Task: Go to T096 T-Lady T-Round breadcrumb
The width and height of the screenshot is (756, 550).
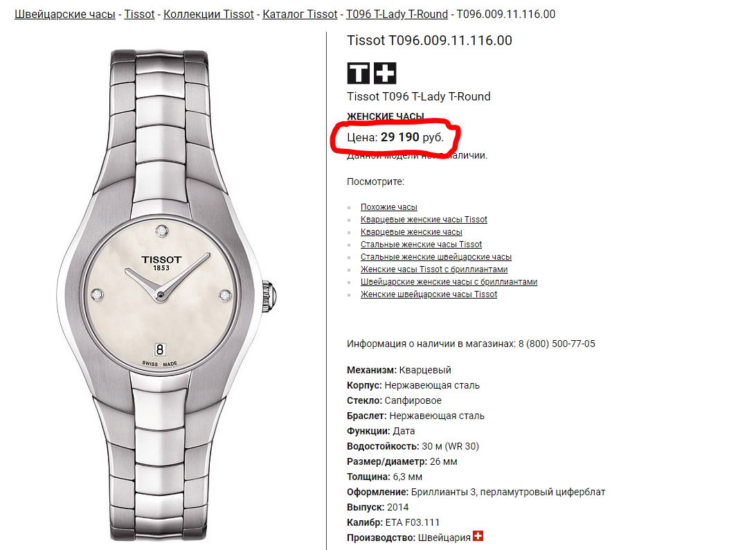Action: [x=397, y=15]
